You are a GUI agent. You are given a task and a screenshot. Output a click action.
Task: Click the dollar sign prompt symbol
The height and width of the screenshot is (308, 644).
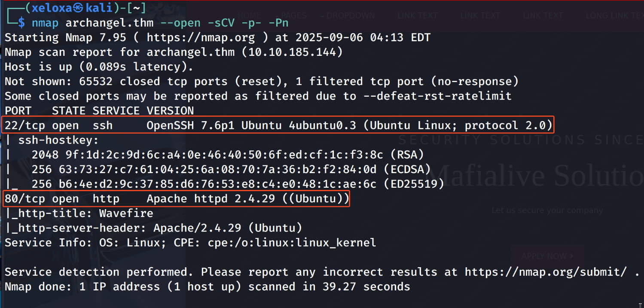(21, 23)
